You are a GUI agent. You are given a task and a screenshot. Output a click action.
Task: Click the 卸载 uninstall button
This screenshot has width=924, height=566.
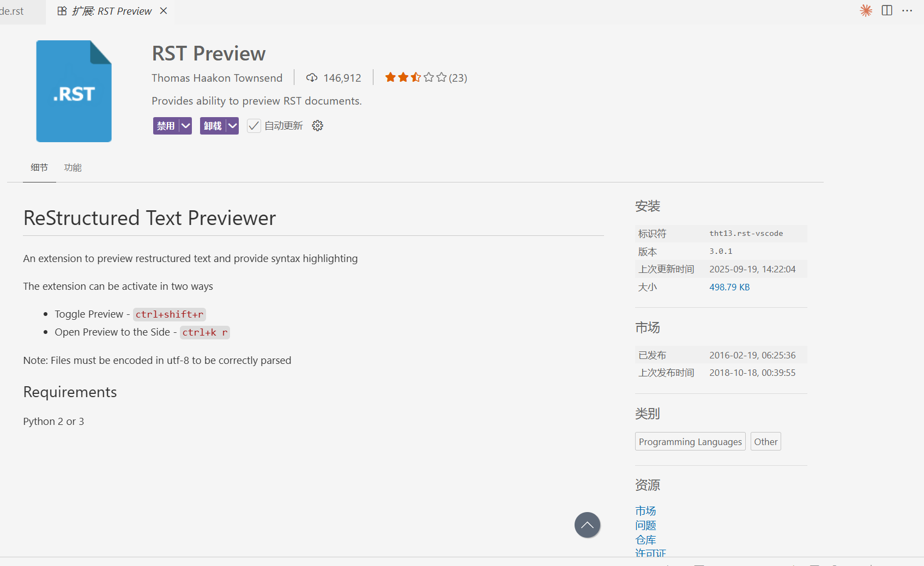click(213, 126)
